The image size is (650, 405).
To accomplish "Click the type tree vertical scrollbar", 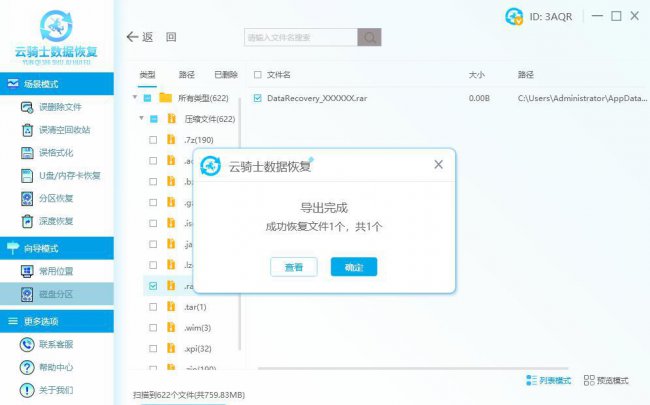I will [x=240, y=224].
